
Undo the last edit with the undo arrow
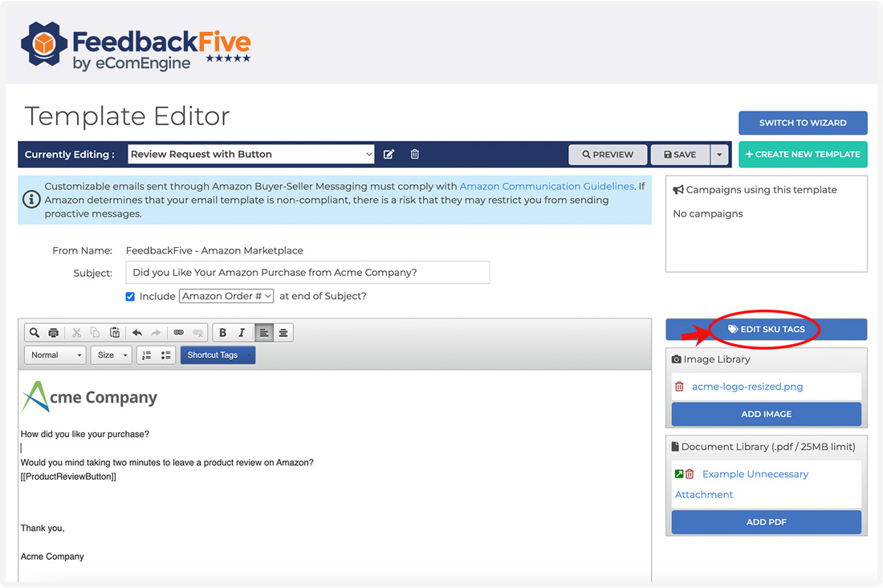point(136,333)
